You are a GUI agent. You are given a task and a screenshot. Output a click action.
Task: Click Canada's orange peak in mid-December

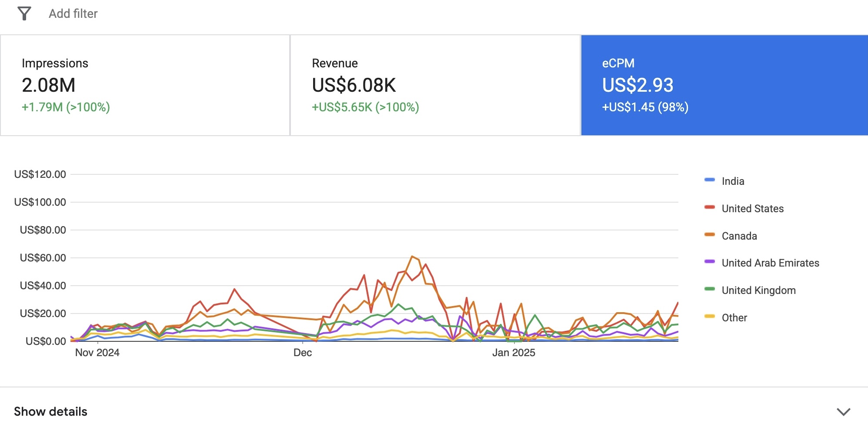[412, 257]
